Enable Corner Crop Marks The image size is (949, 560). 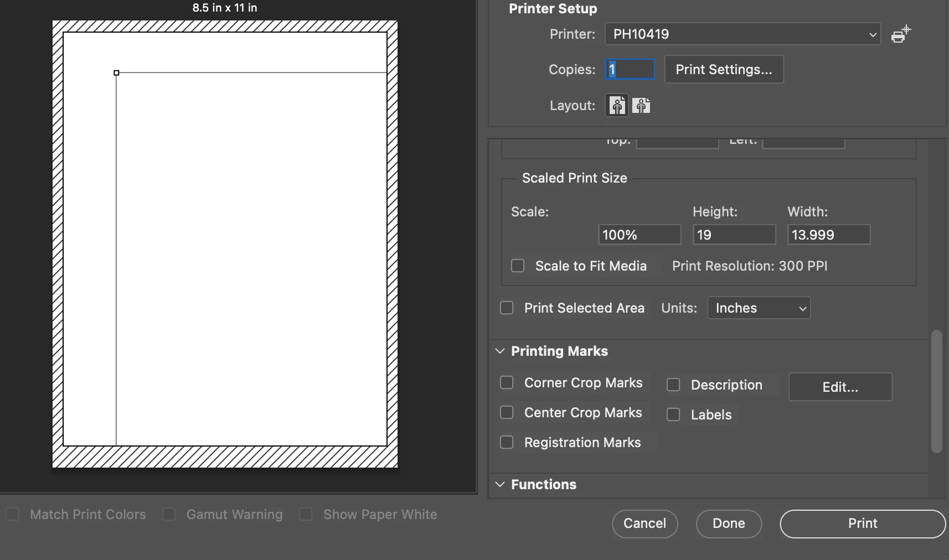[507, 383]
